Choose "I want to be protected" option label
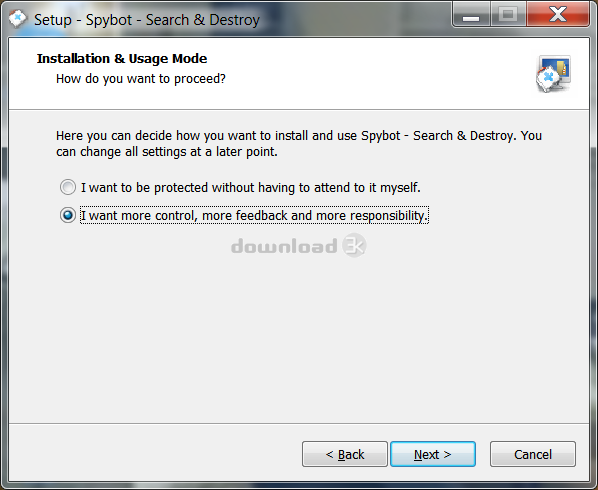Screen dimensions: 598x490 pos(251,188)
